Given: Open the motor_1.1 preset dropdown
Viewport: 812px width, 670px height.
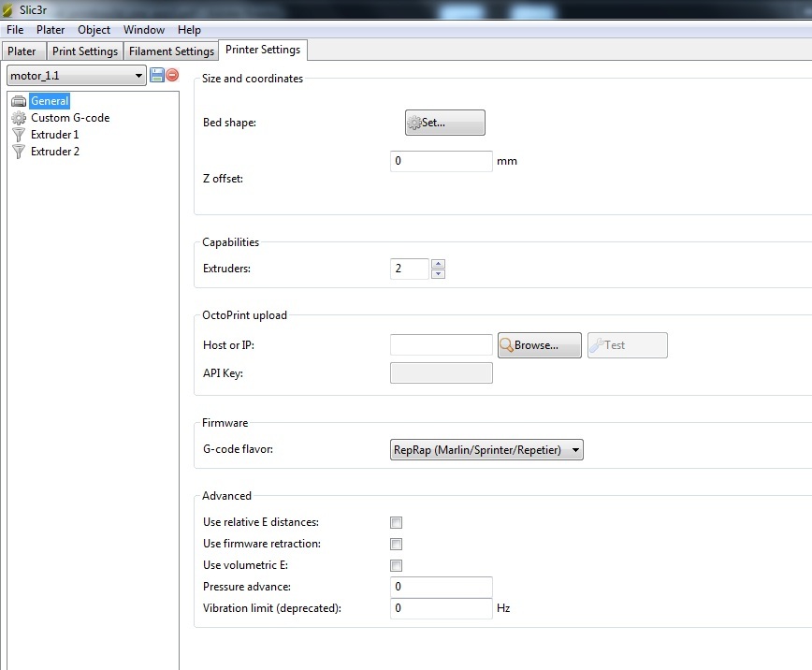Looking at the screenshot, I should 77,76.
